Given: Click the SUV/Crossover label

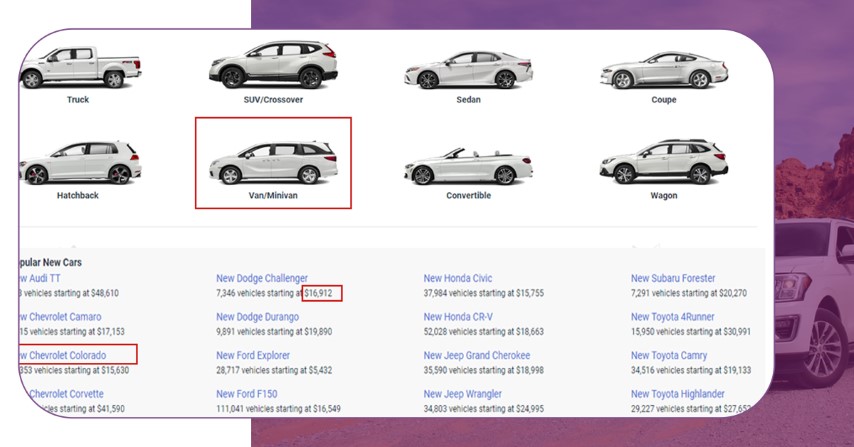Looking at the screenshot, I should tap(273, 100).
